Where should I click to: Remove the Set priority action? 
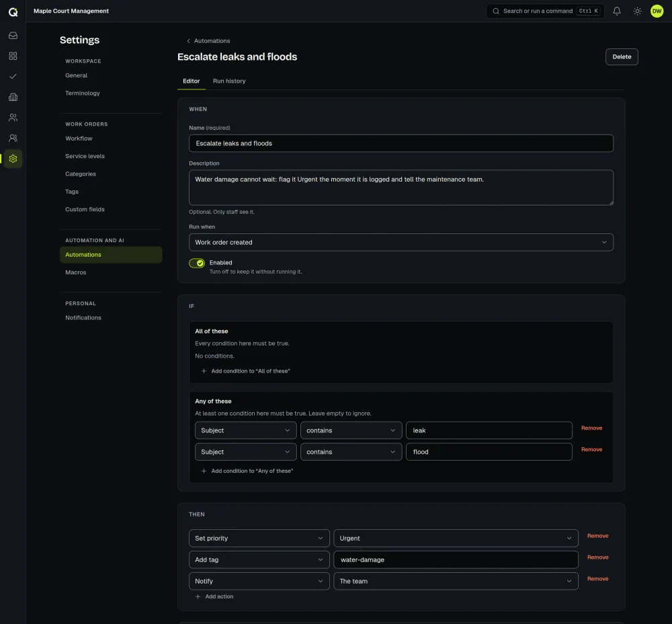point(597,536)
